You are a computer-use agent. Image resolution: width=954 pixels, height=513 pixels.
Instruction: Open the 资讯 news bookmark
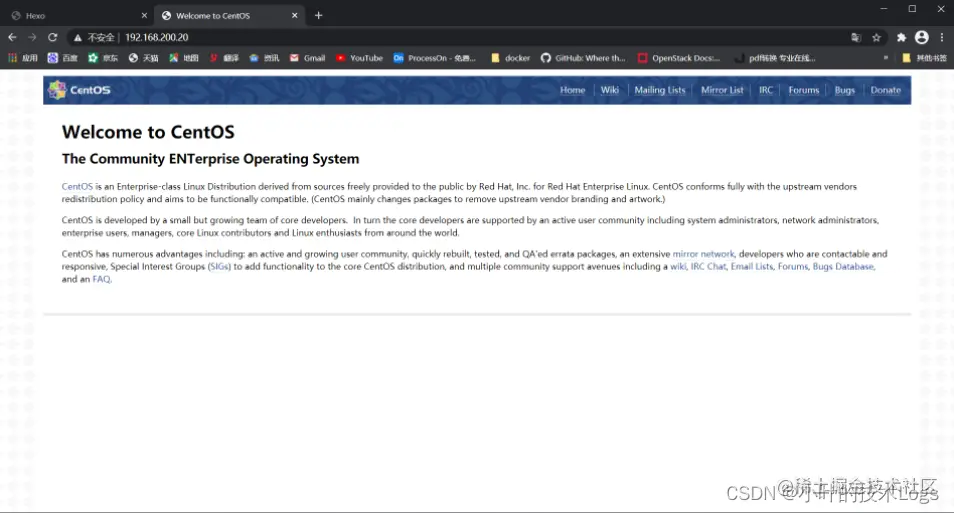[264, 58]
